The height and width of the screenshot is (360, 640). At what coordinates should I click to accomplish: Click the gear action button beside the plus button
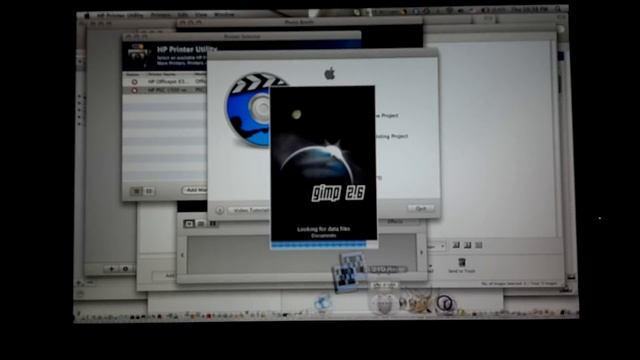coord(125,269)
